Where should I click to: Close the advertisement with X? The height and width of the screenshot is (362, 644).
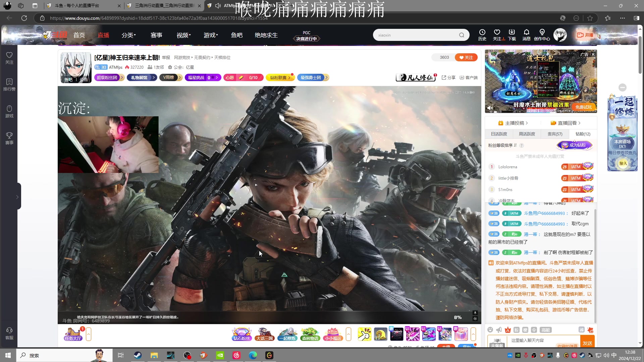tap(593, 54)
